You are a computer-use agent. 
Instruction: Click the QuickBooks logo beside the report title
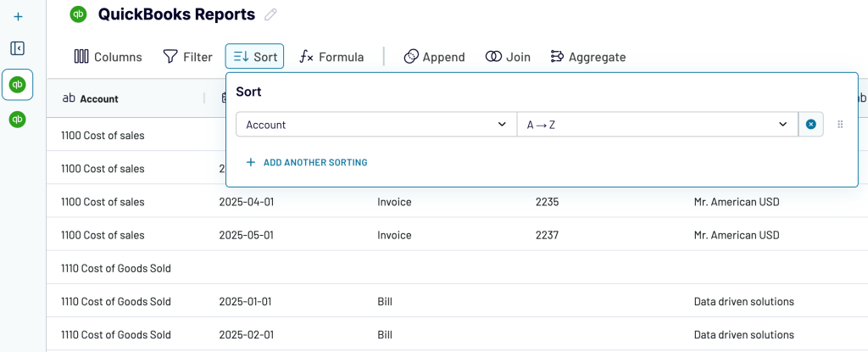79,14
